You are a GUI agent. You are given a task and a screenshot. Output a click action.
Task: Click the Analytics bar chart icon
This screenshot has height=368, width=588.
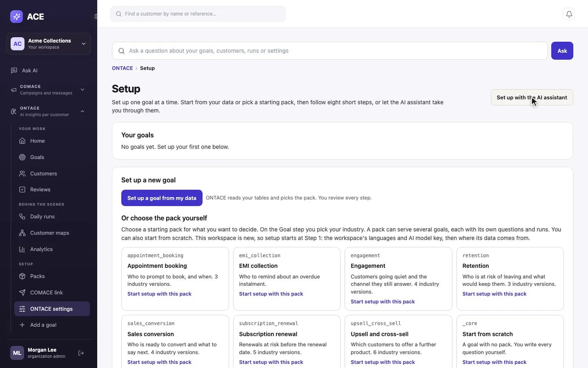[22, 249]
